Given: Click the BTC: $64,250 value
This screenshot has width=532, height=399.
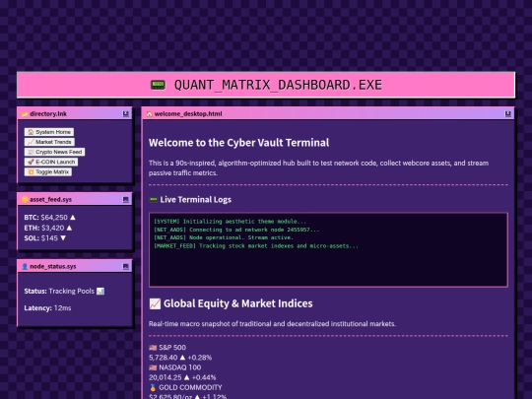Looking at the screenshot, I should click(x=45, y=218).
